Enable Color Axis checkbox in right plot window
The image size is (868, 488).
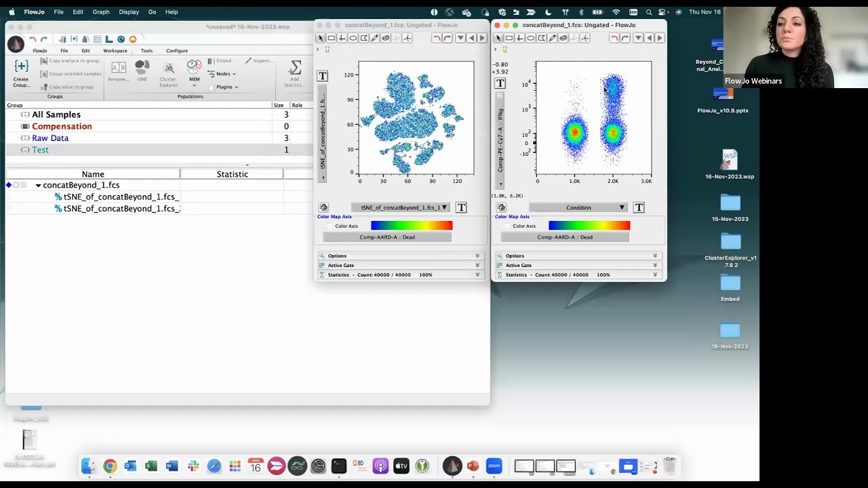pyautogui.click(x=508, y=226)
